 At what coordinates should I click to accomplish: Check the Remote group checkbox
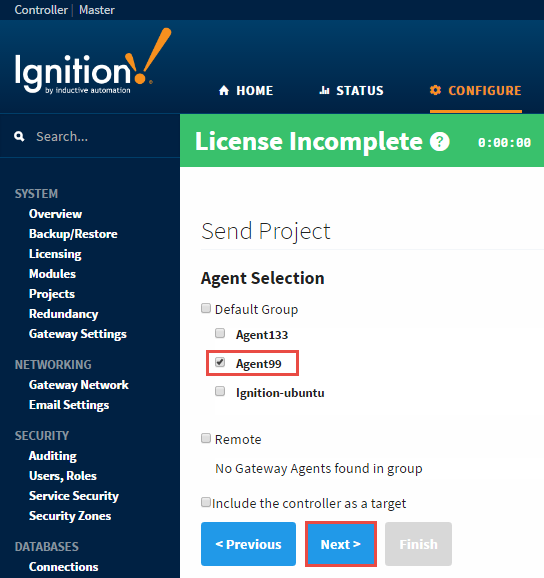[x=206, y=438]
